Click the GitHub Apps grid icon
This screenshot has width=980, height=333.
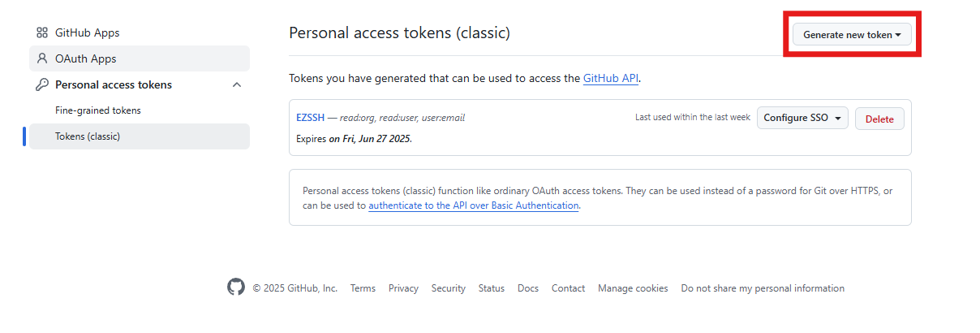click(42, 32)
